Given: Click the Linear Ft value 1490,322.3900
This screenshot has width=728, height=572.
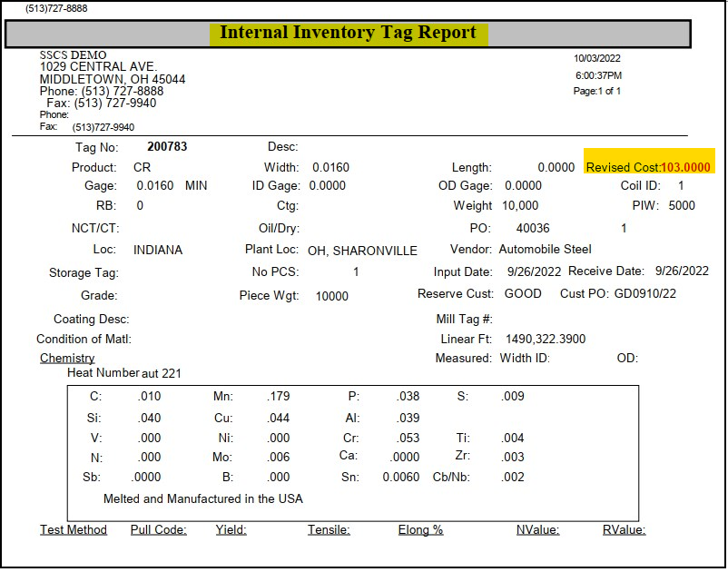Looking at the screenshot, I should [546, 339].
